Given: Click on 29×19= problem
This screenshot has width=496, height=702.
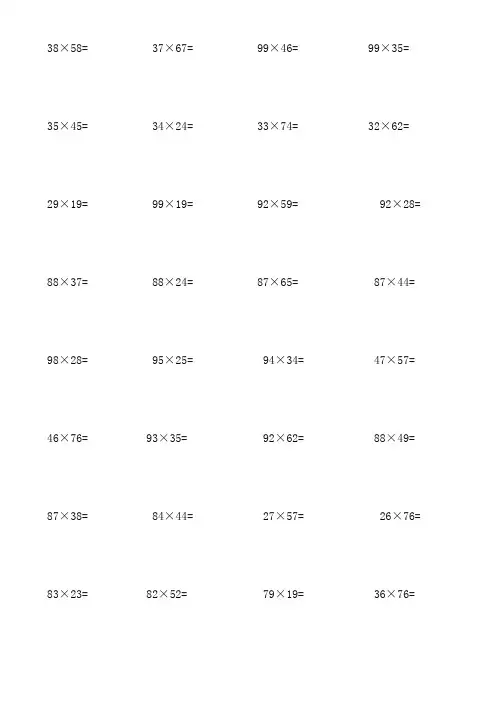Looking at the screenshot, I should [68, 204].
